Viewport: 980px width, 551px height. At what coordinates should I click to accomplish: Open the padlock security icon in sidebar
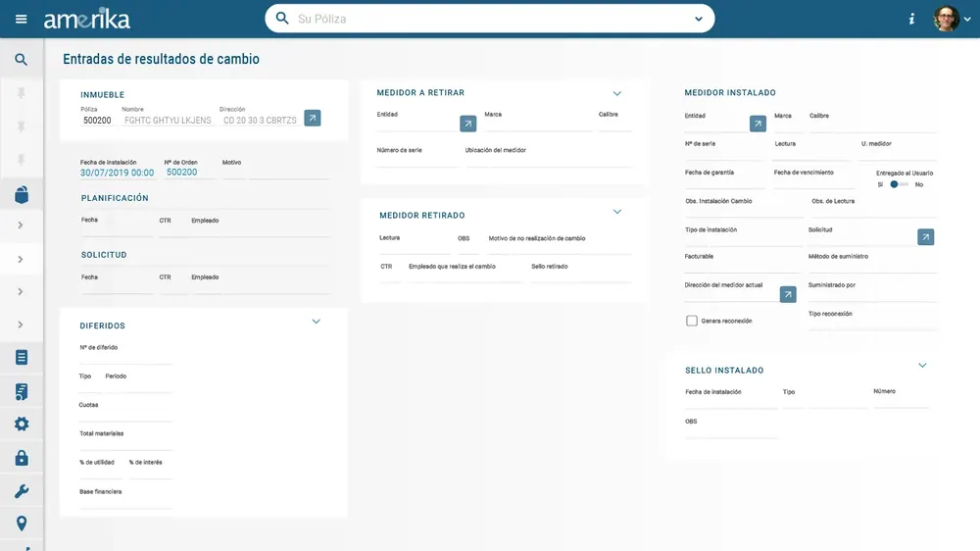pyautogui.click(x=22, y=458)
